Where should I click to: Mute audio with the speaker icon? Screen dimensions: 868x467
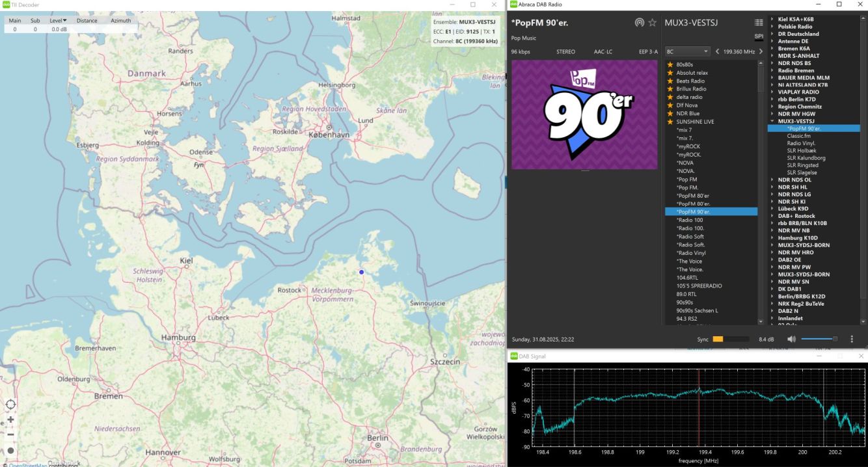click(x=791, y=339)
